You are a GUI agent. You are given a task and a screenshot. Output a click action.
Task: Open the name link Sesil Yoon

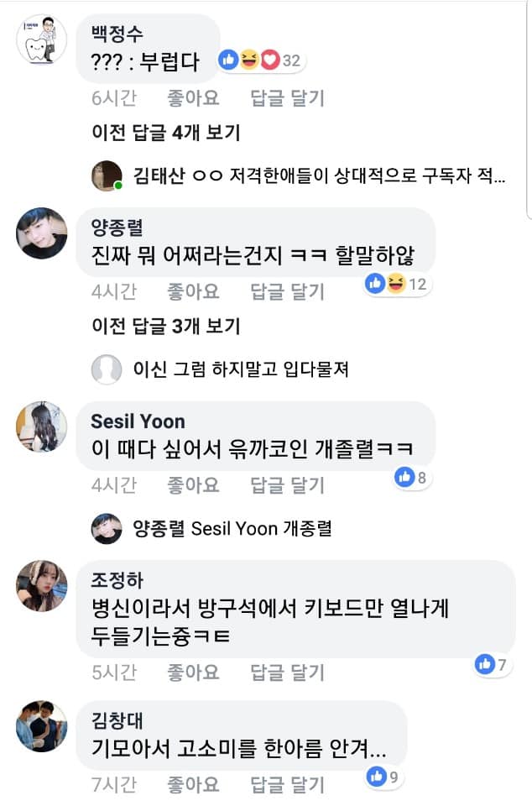click(x=138, y=421)
